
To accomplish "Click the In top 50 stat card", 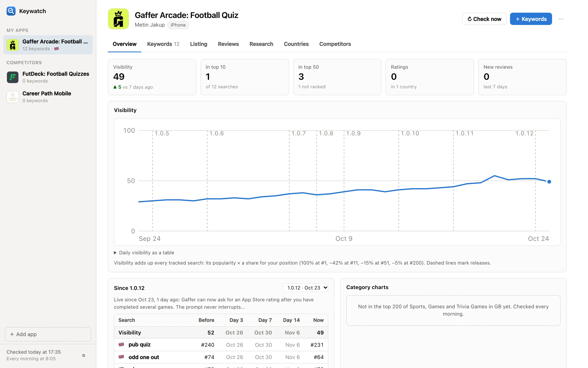I will (x=337, y=77).
